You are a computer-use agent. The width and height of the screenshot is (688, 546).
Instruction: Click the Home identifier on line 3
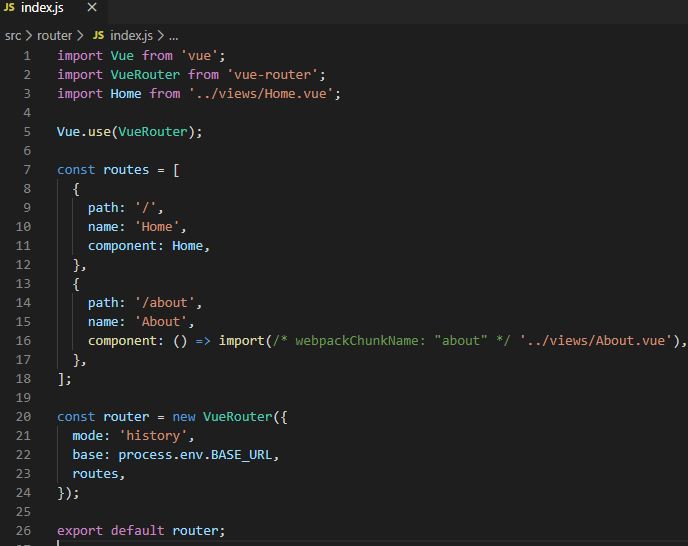(126, 93)
